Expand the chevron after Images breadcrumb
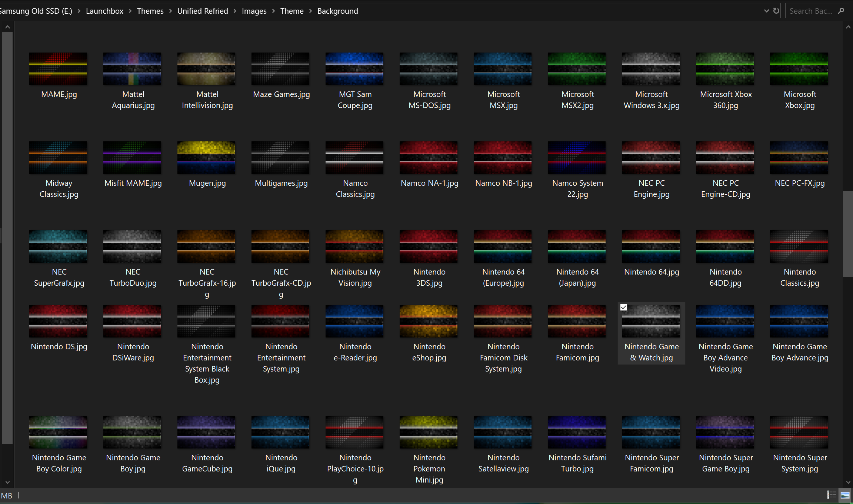 [273, 11]
